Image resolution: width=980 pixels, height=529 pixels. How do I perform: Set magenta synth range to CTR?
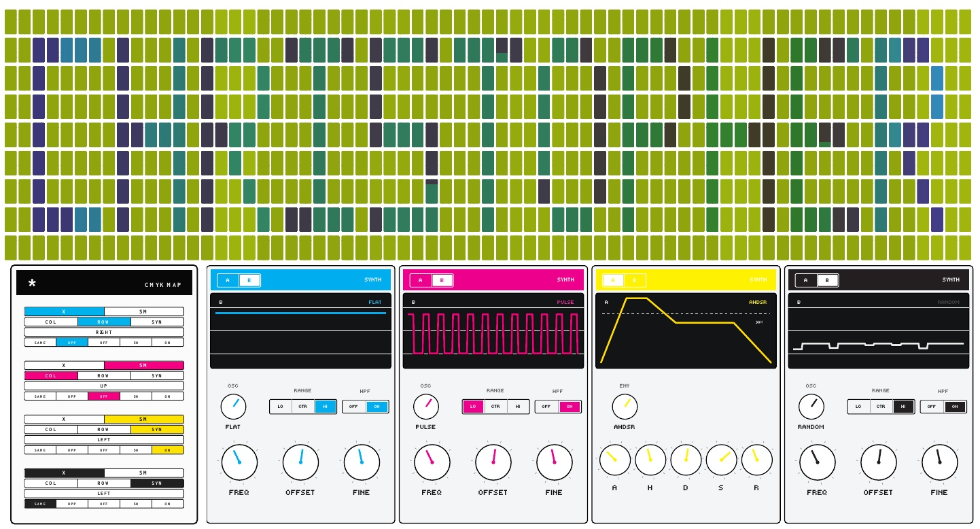[495, 407]
